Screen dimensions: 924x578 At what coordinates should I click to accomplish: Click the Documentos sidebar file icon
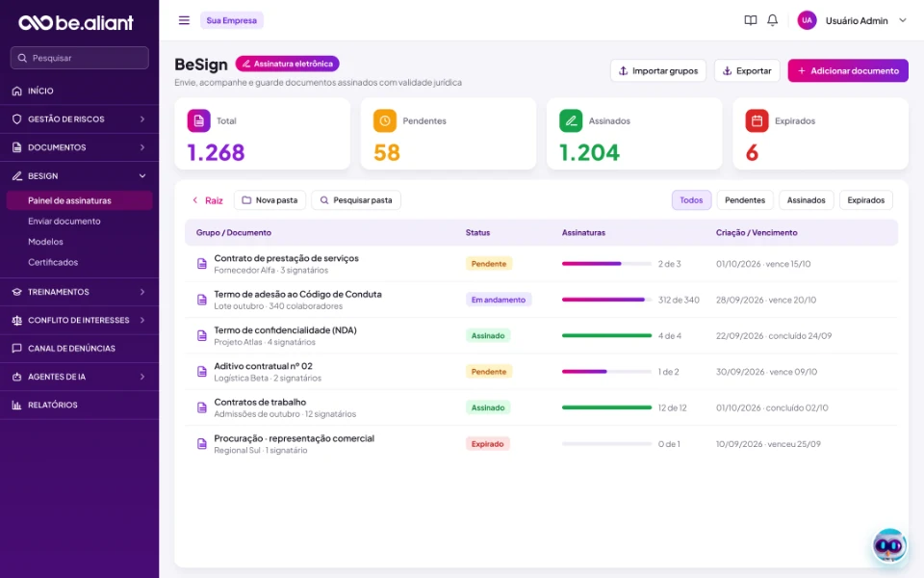coord(16,147)
